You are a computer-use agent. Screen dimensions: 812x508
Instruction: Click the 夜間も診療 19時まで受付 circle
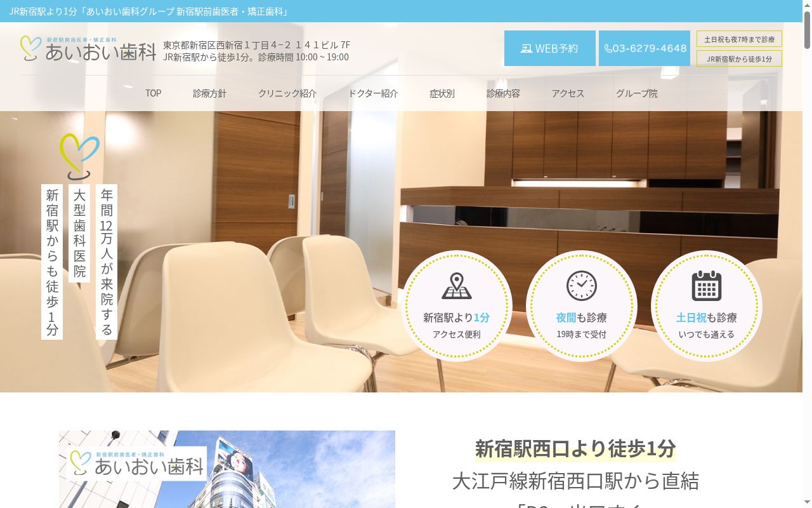[582, 306]
